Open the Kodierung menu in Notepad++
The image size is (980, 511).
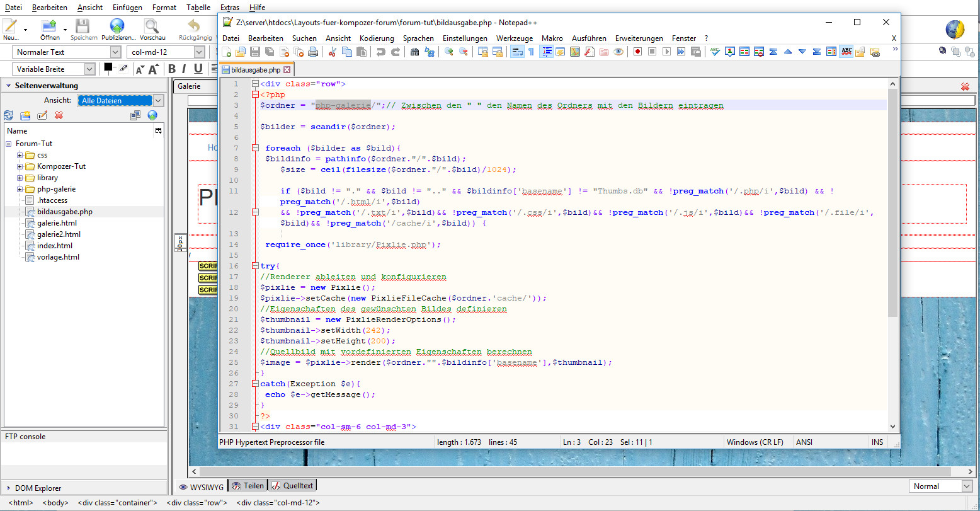pos(377,38)
